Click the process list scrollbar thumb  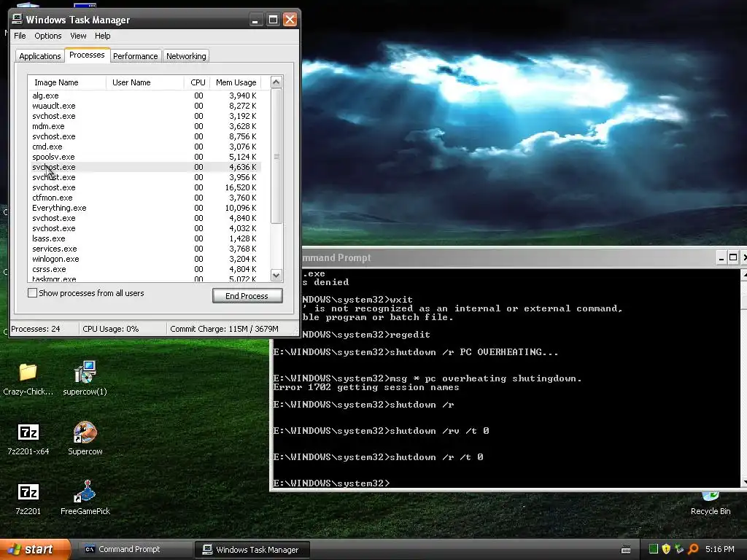276,156
